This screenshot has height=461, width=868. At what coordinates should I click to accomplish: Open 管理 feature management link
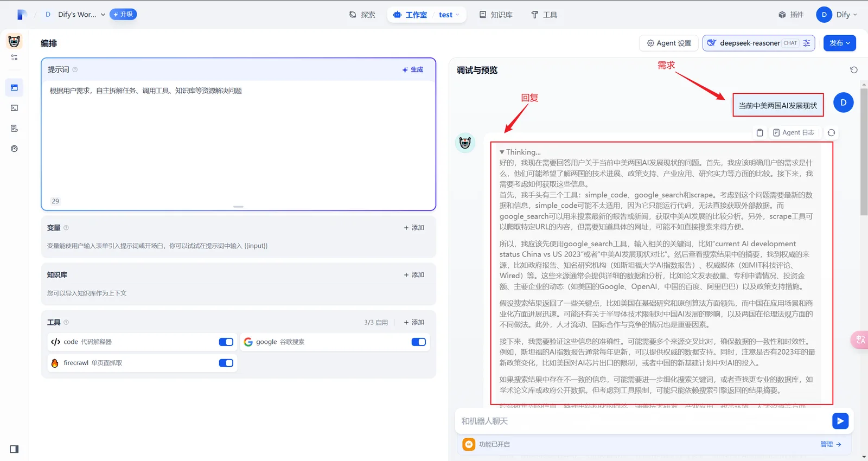[x=831, y=444]
